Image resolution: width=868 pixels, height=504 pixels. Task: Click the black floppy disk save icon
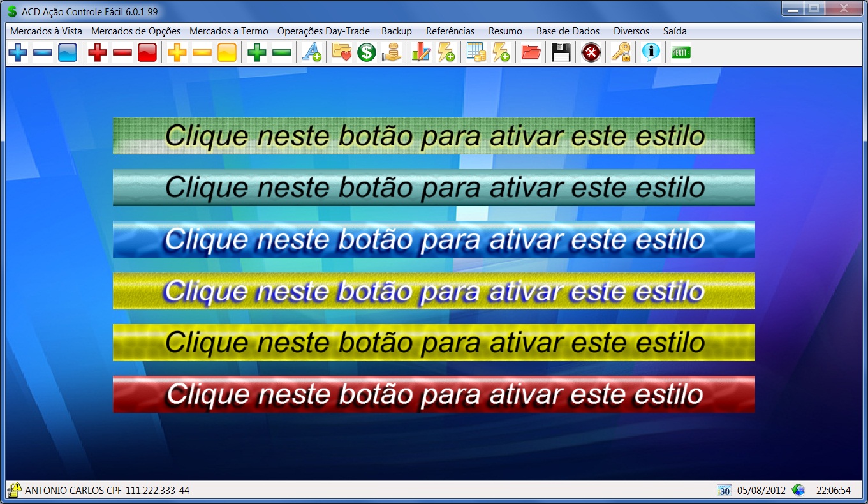[x=561, y=52]
